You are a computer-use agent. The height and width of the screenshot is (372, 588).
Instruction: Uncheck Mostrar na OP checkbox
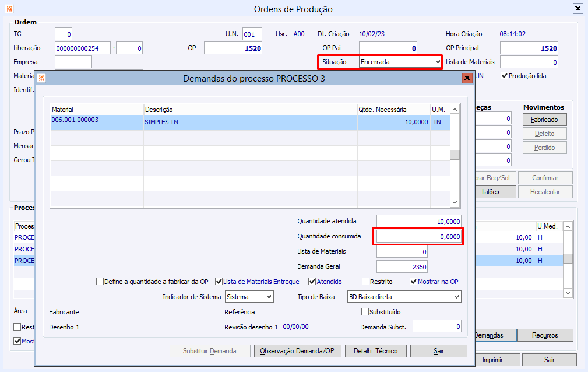413,282
